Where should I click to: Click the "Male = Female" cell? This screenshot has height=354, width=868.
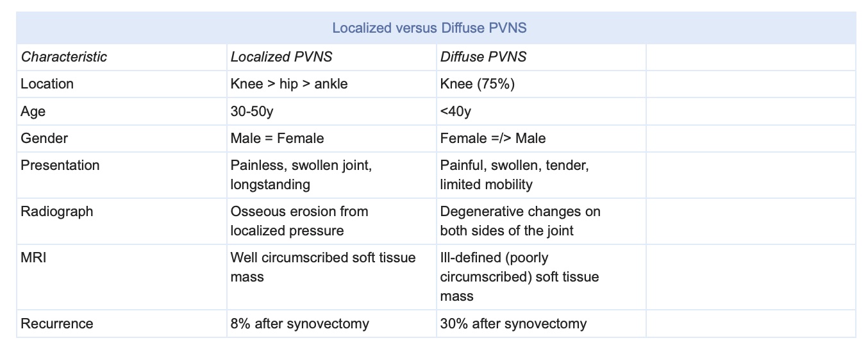(277, 139)
